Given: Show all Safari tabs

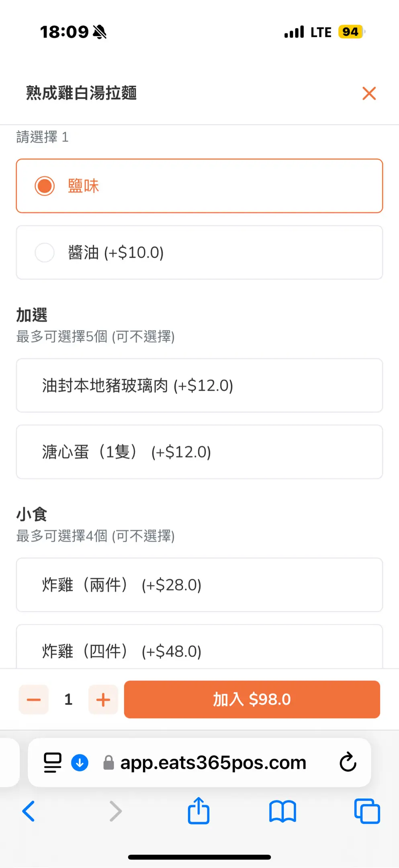Looking at the screenshot, I should (367, 811).
